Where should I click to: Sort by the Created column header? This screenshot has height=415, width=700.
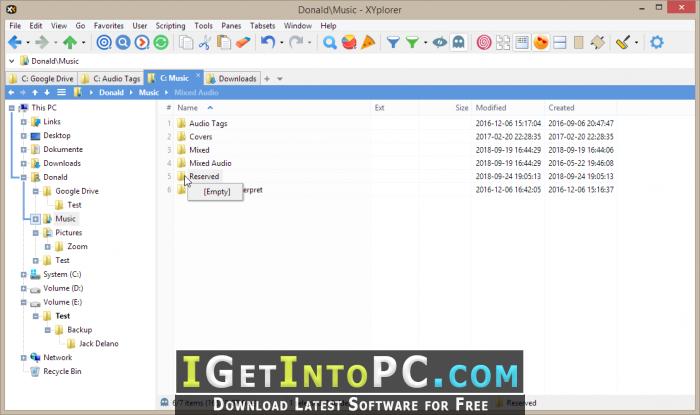pos(561,108)
